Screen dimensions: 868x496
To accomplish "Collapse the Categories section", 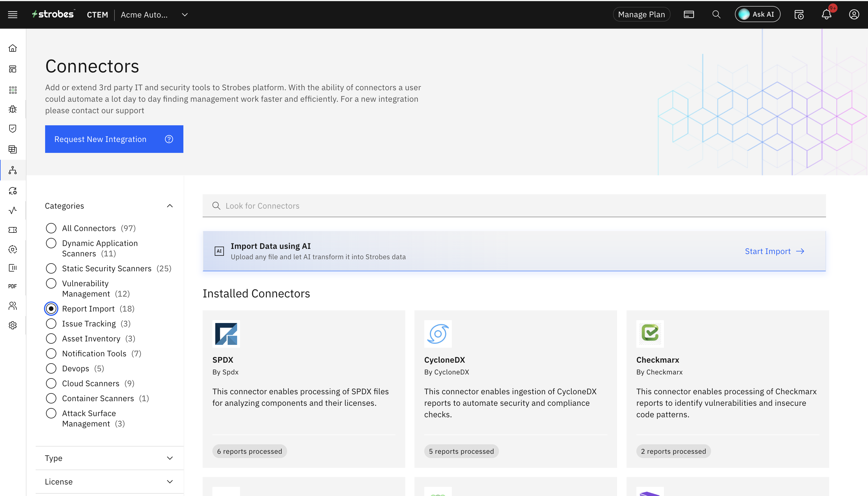I will coord(170,206).
